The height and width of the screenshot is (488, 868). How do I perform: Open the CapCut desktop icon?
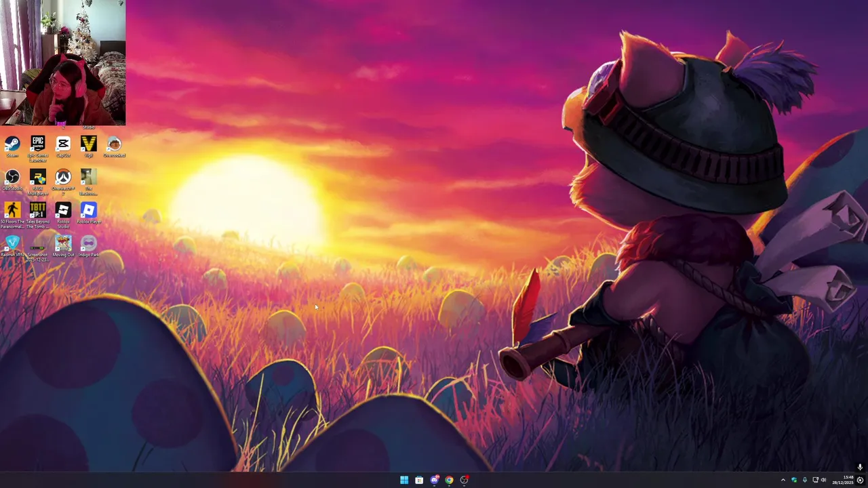click(x=63, y=146)
